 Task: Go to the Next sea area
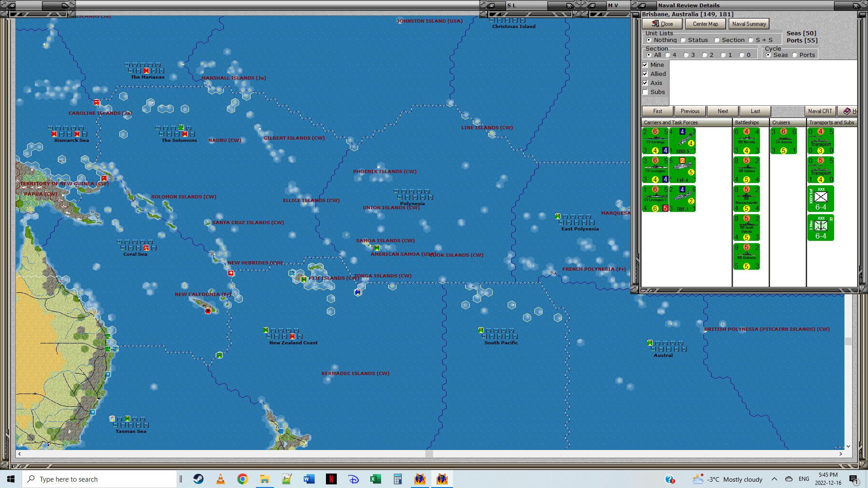[723, 111]
